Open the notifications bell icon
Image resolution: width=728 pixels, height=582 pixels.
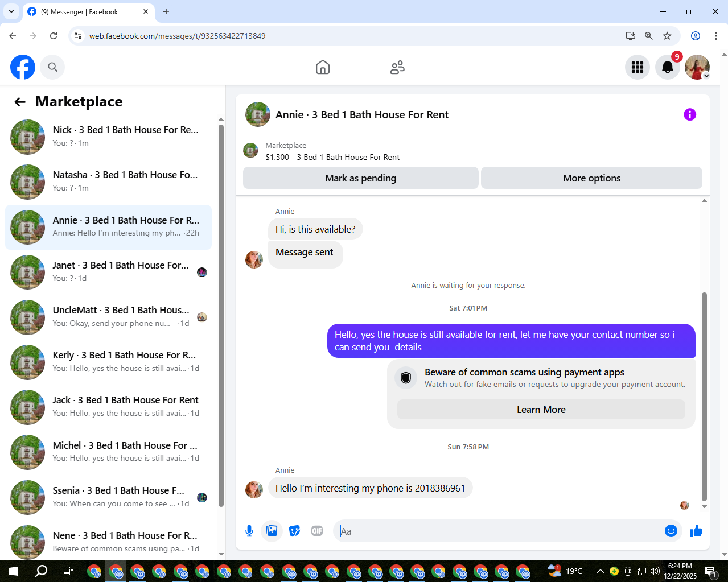tap(668, 67)
